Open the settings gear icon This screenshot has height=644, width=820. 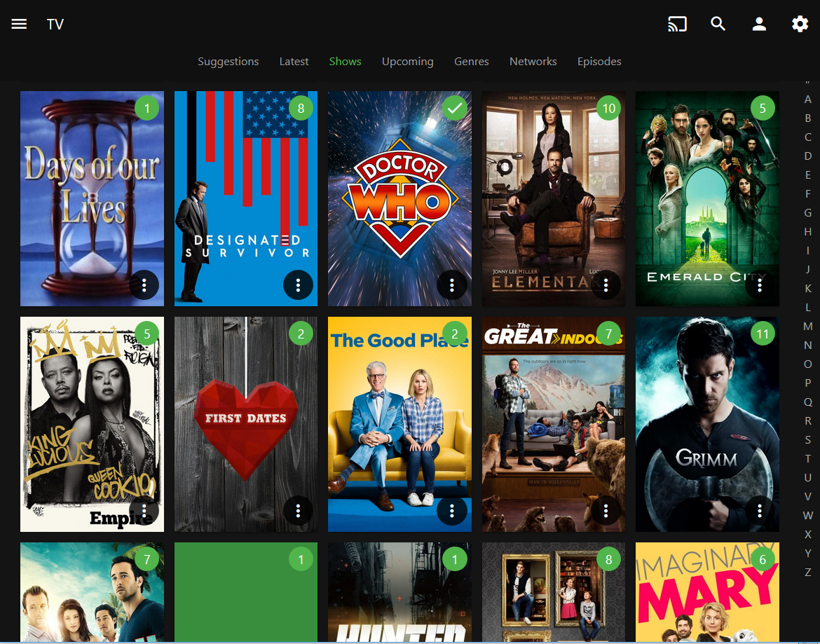pos(800,24)
